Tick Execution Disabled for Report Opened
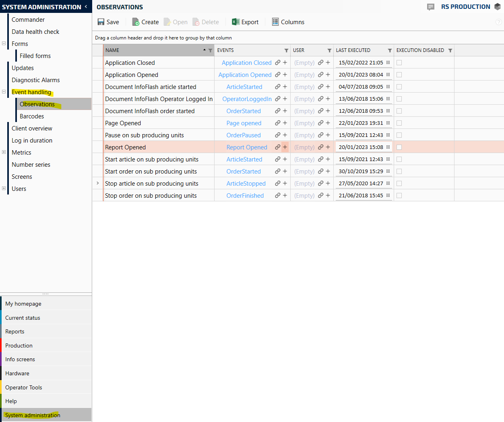This screenshot has width=504, height=422. pos(399,147)
